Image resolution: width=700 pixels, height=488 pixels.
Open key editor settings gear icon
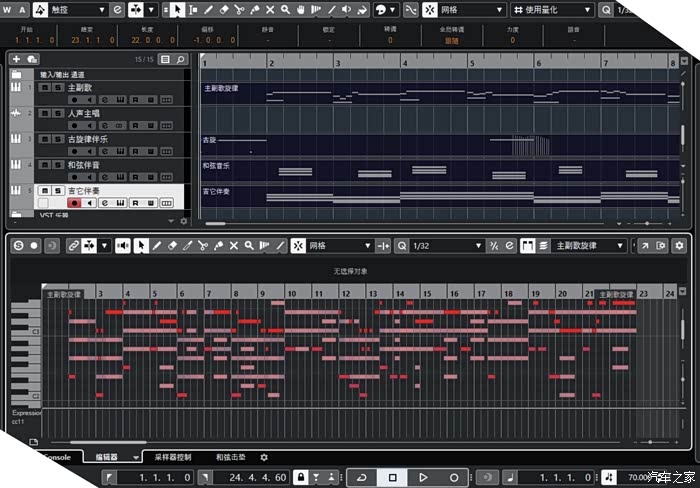coord(680,245)
